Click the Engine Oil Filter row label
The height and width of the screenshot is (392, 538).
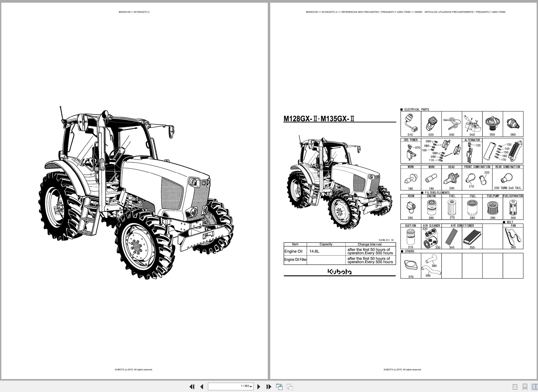coord(296,260)
